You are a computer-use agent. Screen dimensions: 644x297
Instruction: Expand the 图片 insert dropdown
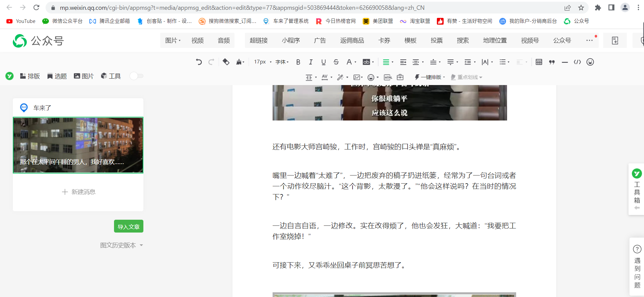[173, 40]
